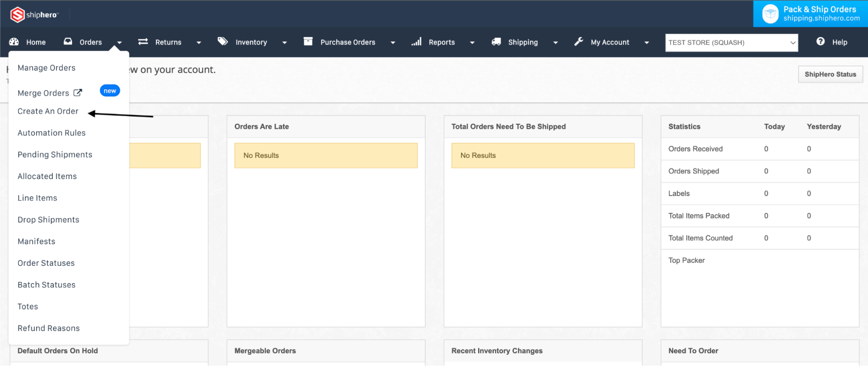Go to Pending Shipments
The height and width of the screenshot is (366, 868).
(55, 154)
